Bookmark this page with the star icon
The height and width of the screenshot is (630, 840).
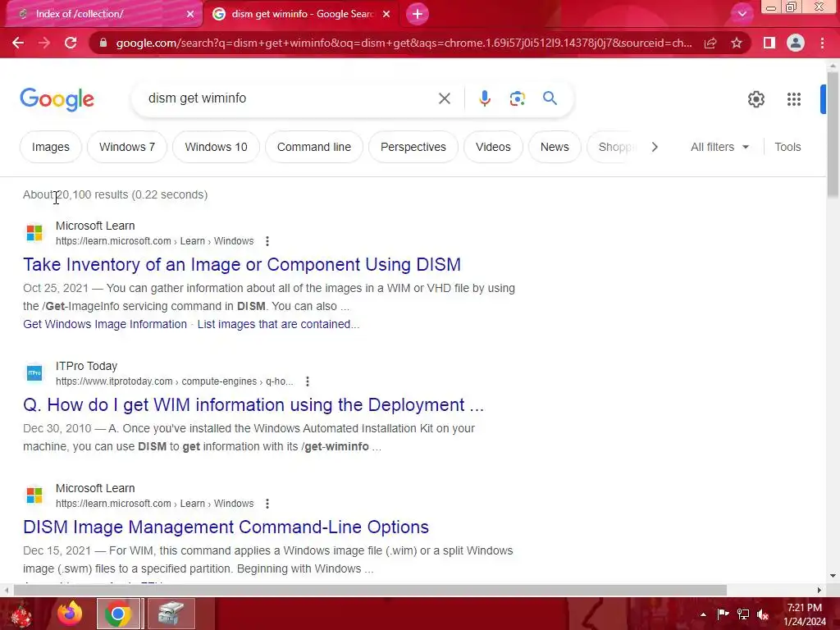[737, 43]
